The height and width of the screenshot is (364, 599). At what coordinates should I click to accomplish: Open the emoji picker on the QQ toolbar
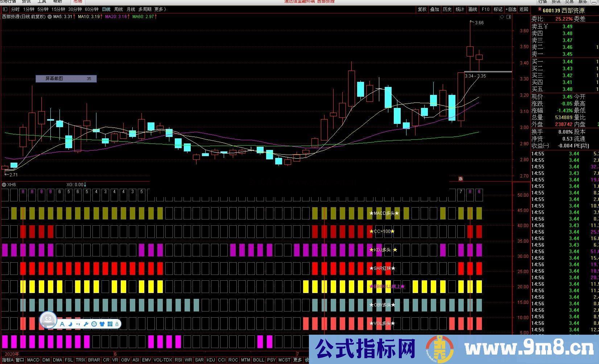click(94, 324)
